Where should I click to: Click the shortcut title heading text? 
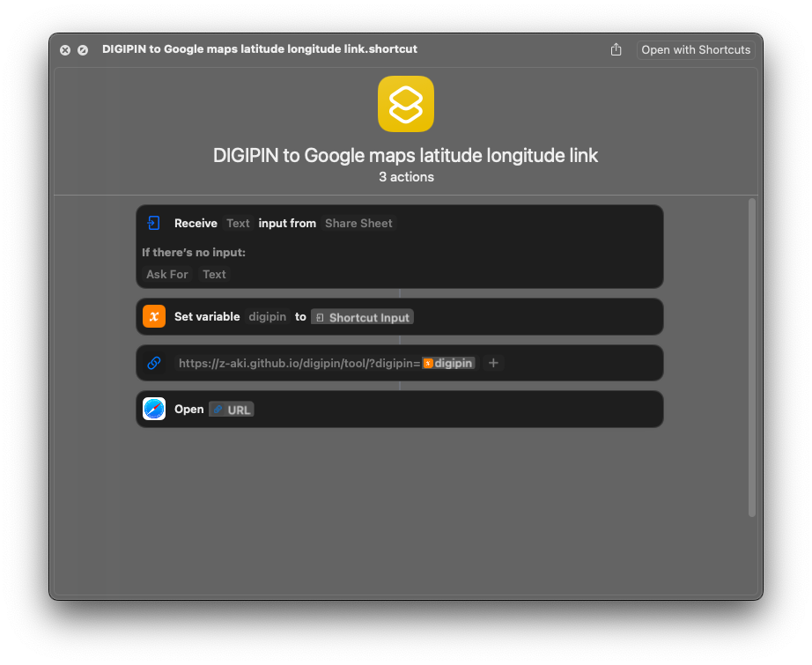tap(405, 155)
